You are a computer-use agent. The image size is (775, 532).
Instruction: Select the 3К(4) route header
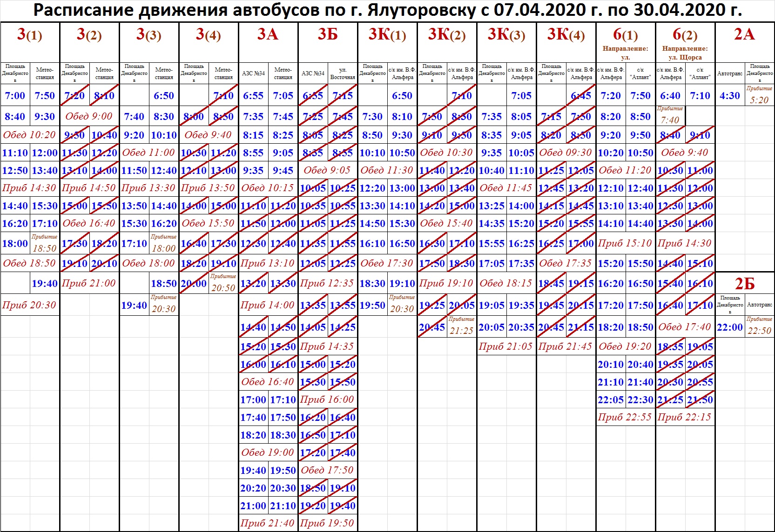pyautogui.click(x=566, y=34)
